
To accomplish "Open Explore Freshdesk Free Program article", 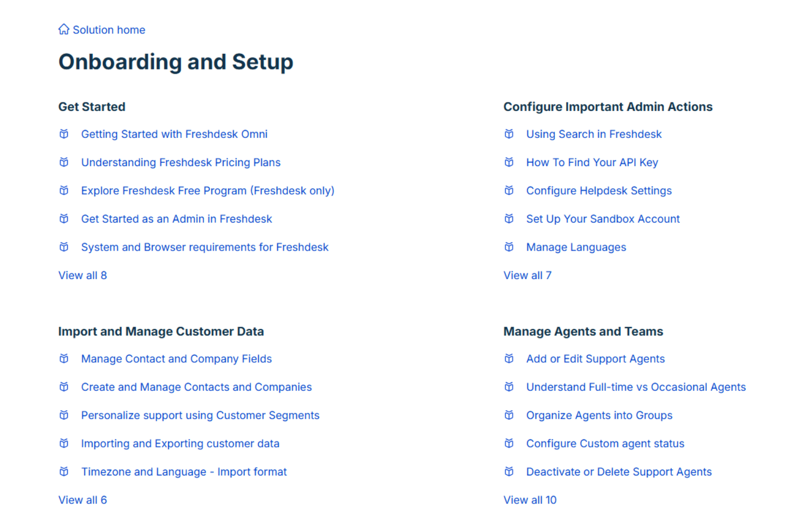I will pyautogui.click(x=208, y=190).
